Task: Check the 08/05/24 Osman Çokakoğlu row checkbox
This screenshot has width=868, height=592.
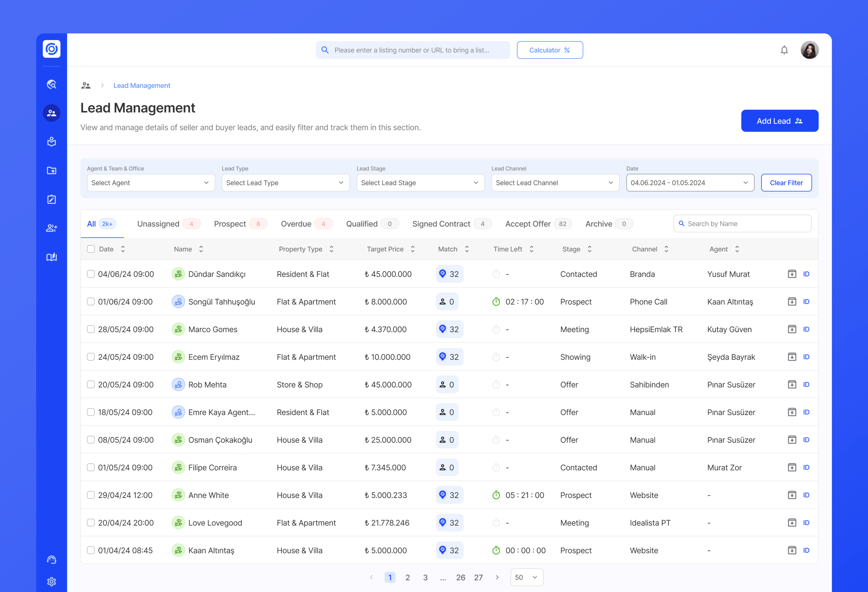Action: pyautogui.click(x=91, y=440)
